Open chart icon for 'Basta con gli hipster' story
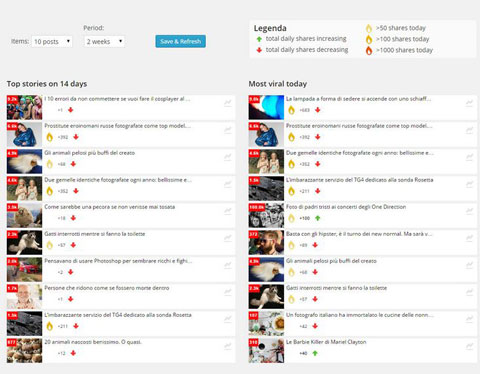480x374 pixels. (469, 238)
